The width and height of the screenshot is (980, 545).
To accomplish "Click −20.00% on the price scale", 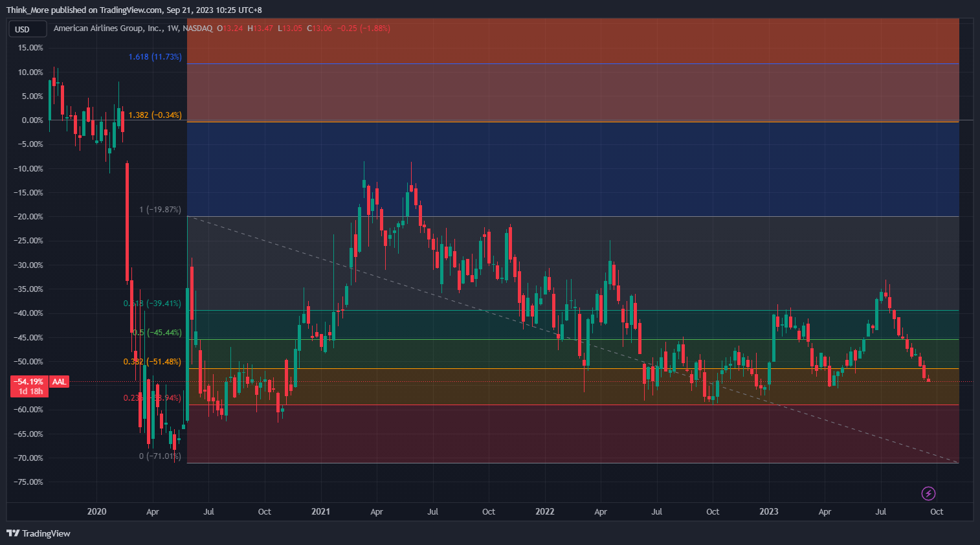I will click(28, 217).
